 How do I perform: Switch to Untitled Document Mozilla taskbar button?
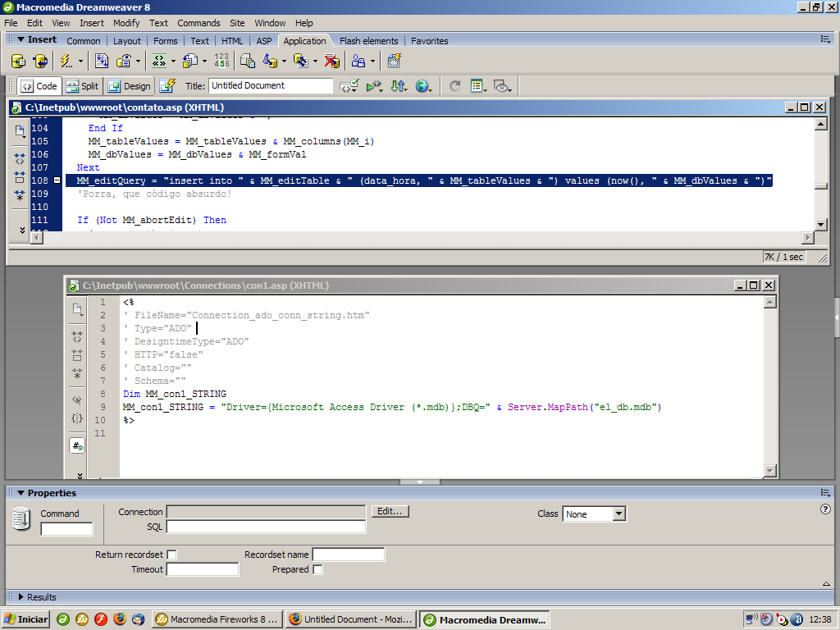[351, 620]
